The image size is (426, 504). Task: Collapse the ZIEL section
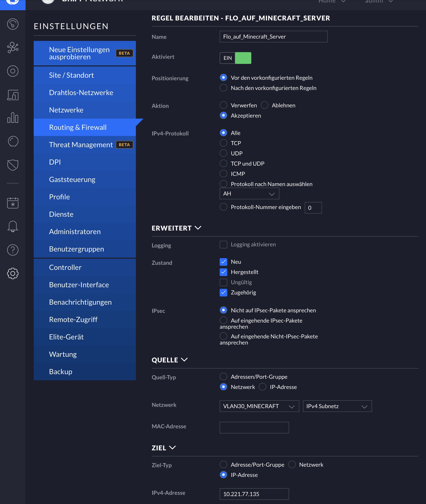164,448
